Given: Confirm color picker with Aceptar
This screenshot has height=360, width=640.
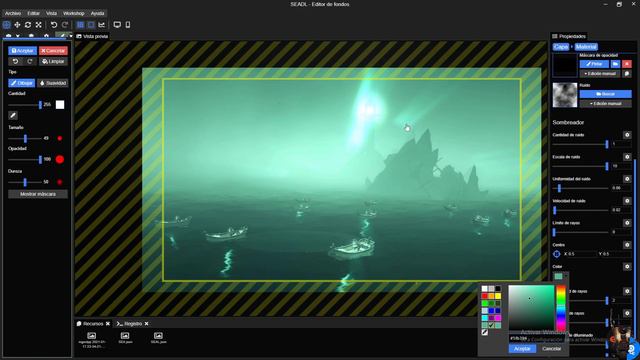Looking at the screenshot, I should point(522,349).
